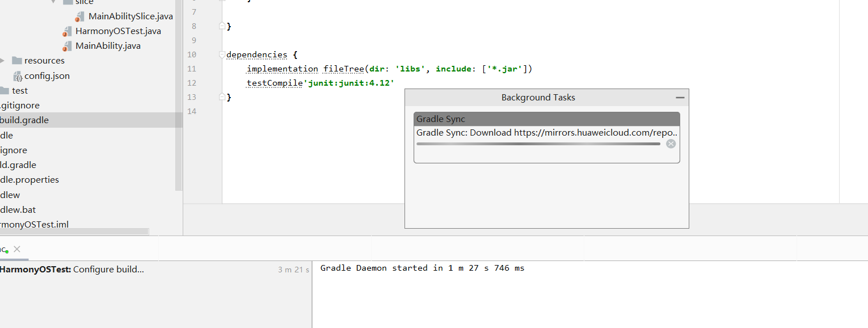Click the fold end marker on line 13
The width and height of the screenshot is (868, 328).
click(x=222, y=97)
